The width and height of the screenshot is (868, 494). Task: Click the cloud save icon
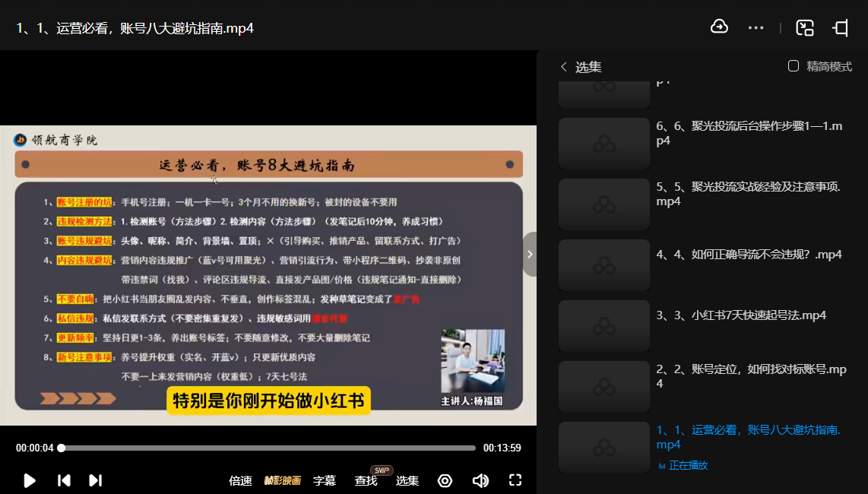[719, 27]
